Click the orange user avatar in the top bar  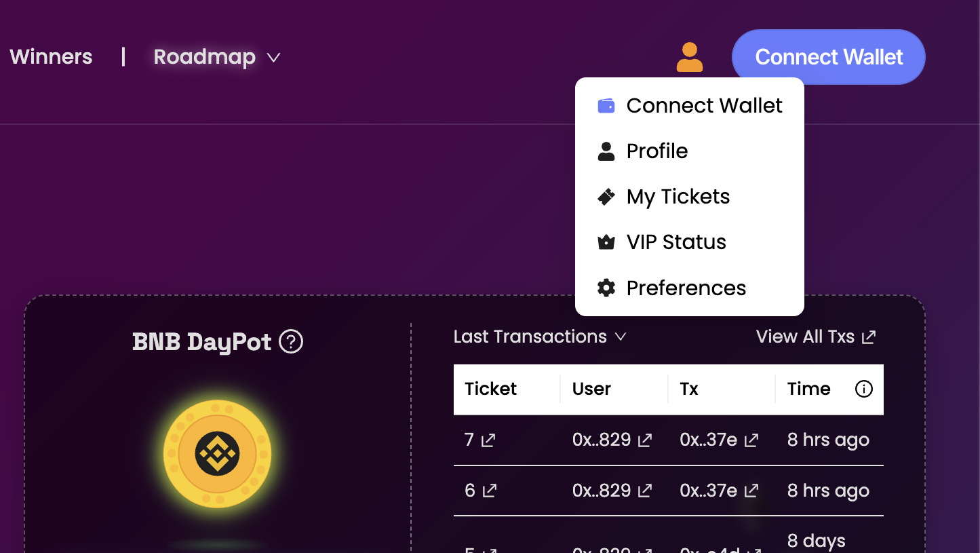coord(690,57)
